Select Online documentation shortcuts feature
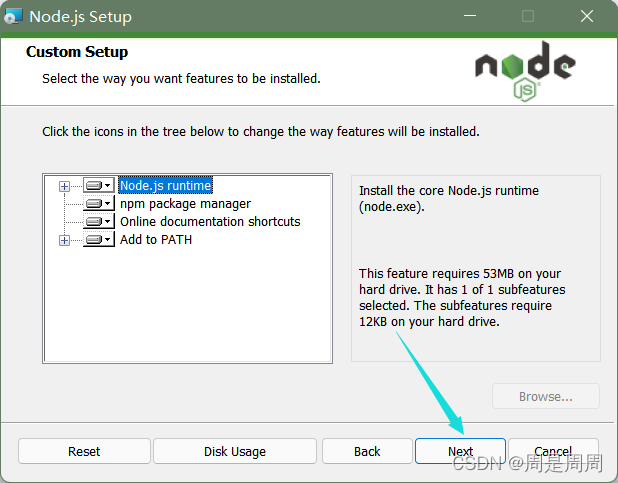Screen dimensions: 618x483 [210, 222]
